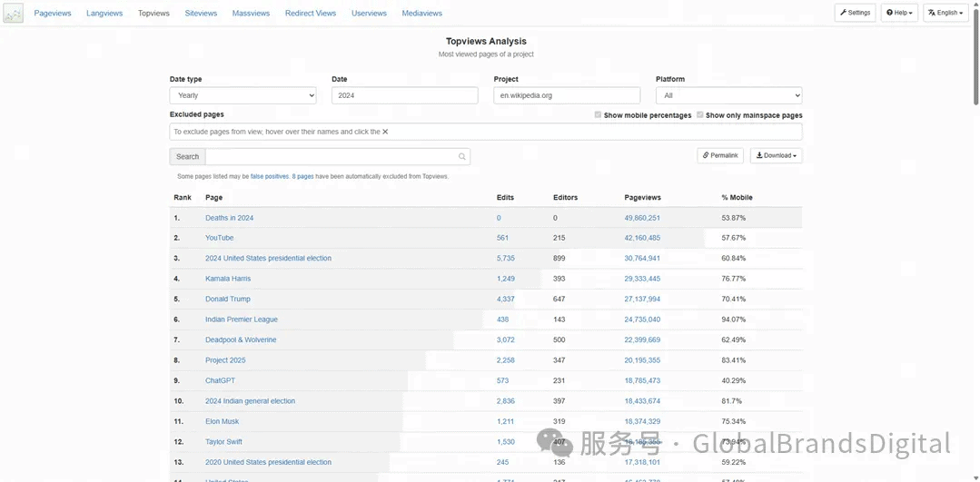Click pageviews value 42,160,485
Image resolution: width=980 pixels, height=482 pixels.
point(642,238)
